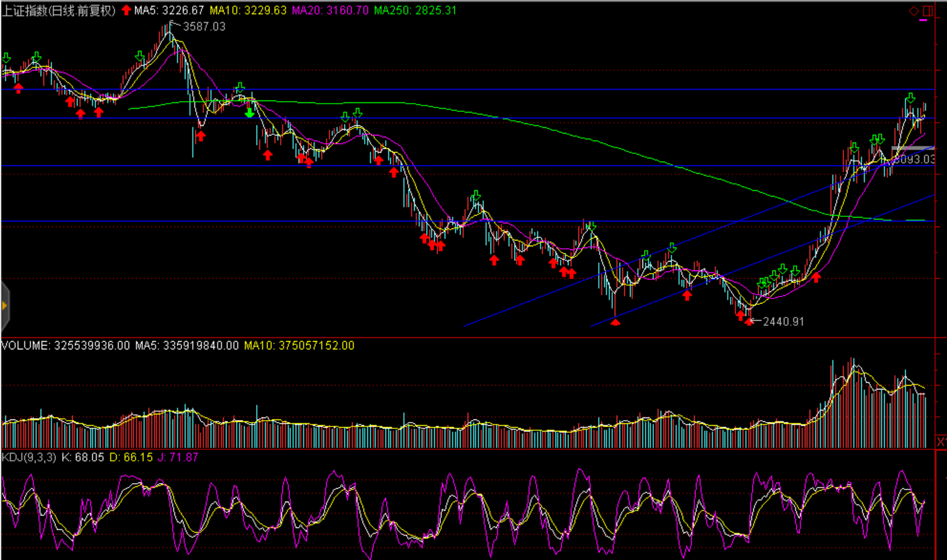Image resolution: width=947 pixels, height=560 pixels.
Task: Click the green sell arrow at rightmost peak
Action: (x=911, y=98)
